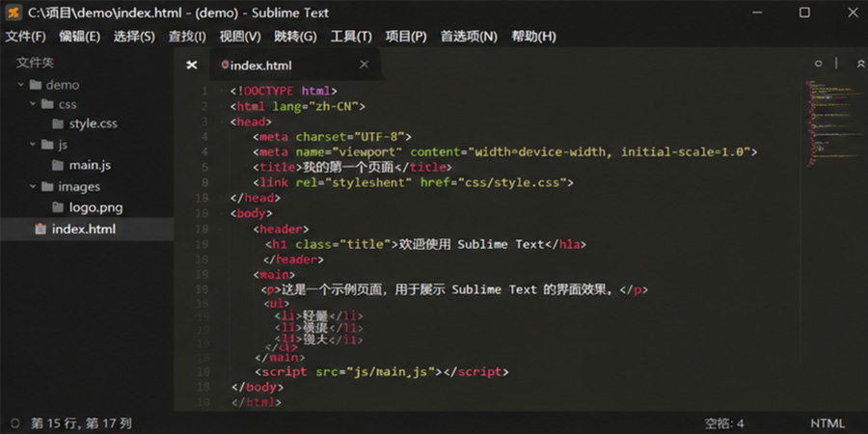Click the link rel stylesheet line
This screenshot has height=434, width=868.
[414, 182]
